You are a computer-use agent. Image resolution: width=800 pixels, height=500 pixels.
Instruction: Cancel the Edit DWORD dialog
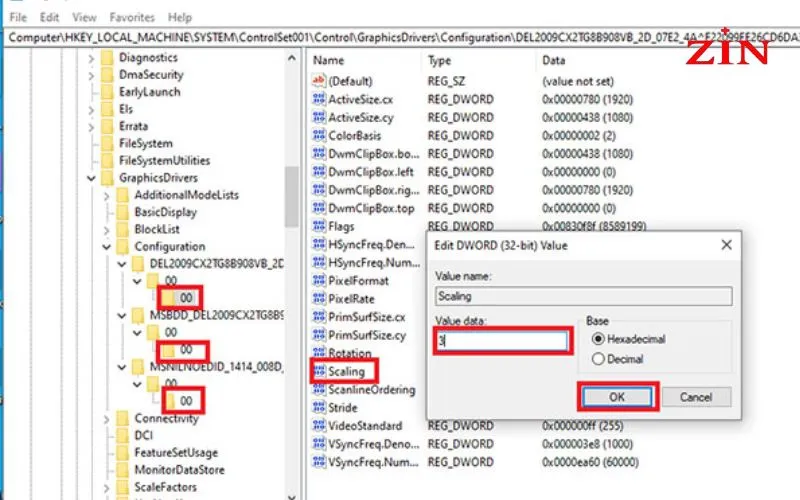coord(695,397)
